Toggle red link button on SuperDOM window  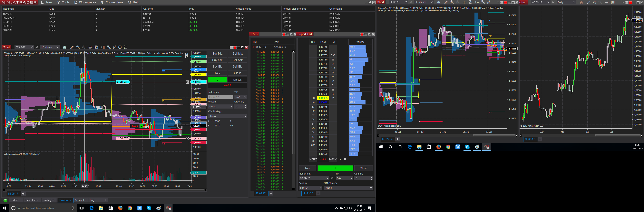click(x=362, y=34)
